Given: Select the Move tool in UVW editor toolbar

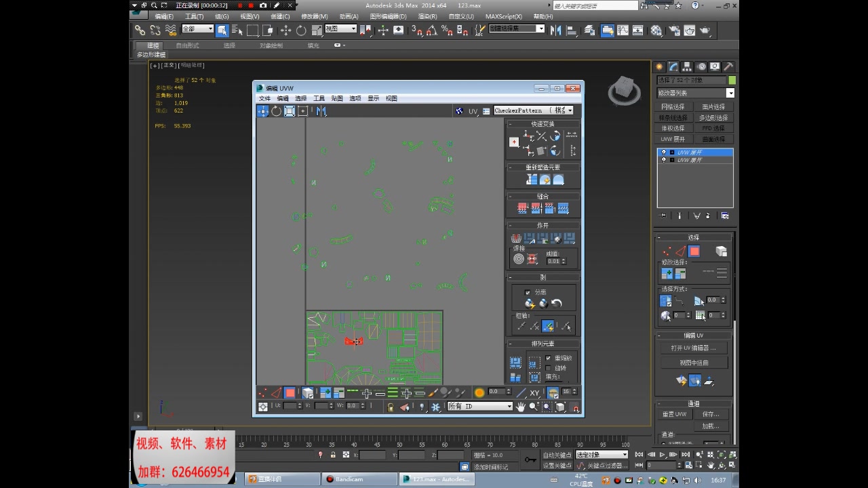Looking at the screenshot, I should point(262,111).
